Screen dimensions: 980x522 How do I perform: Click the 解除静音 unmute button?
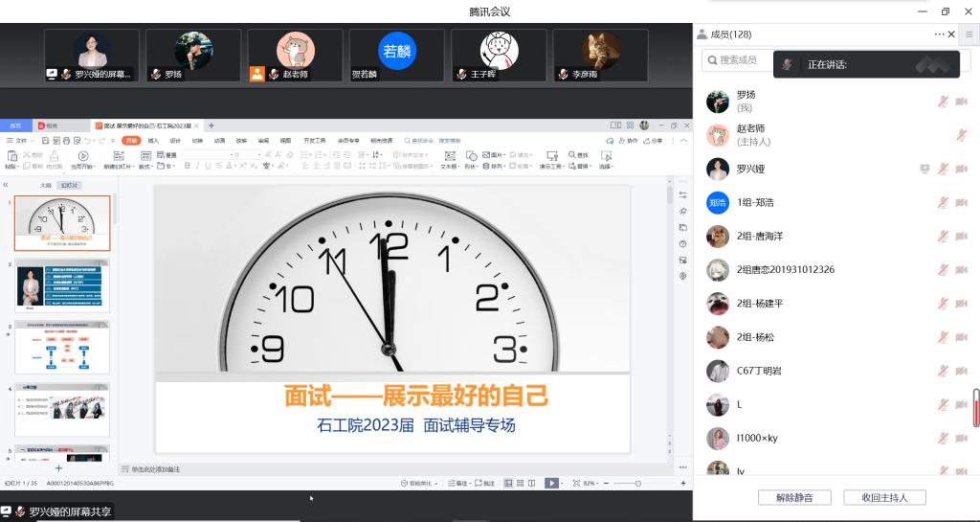click(794, 498)
